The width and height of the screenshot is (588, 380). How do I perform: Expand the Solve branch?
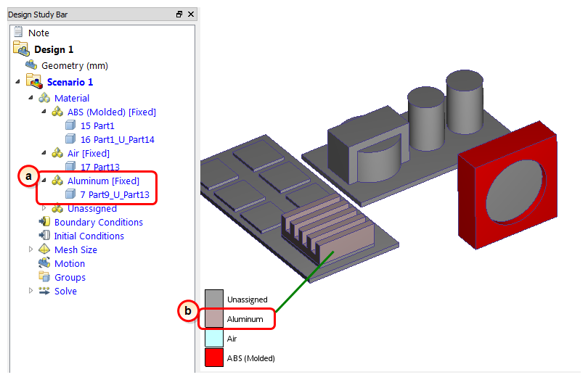pyautogui.click(x=30, y=291)
